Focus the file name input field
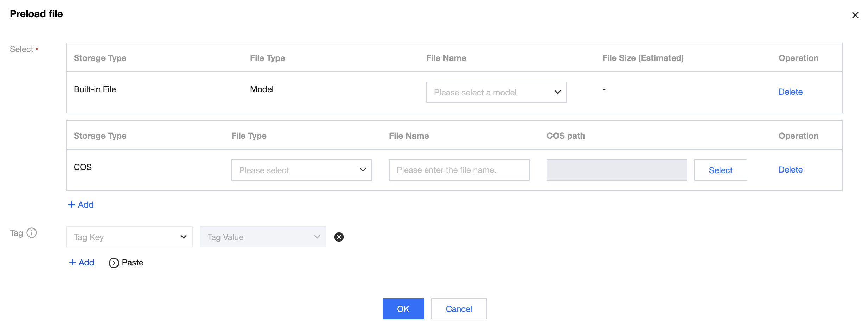The width and height of the screenshot is (868, 326). pos(459,170)
